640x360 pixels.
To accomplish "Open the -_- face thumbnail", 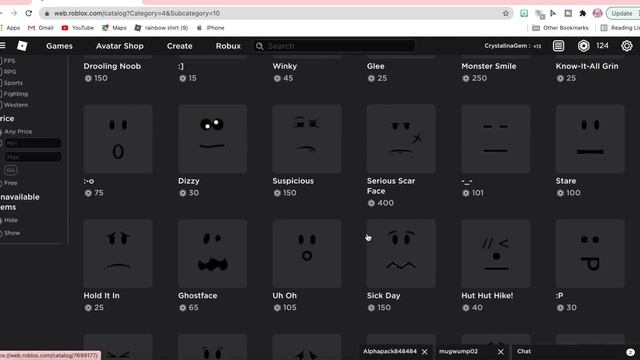I will point(496,139).
